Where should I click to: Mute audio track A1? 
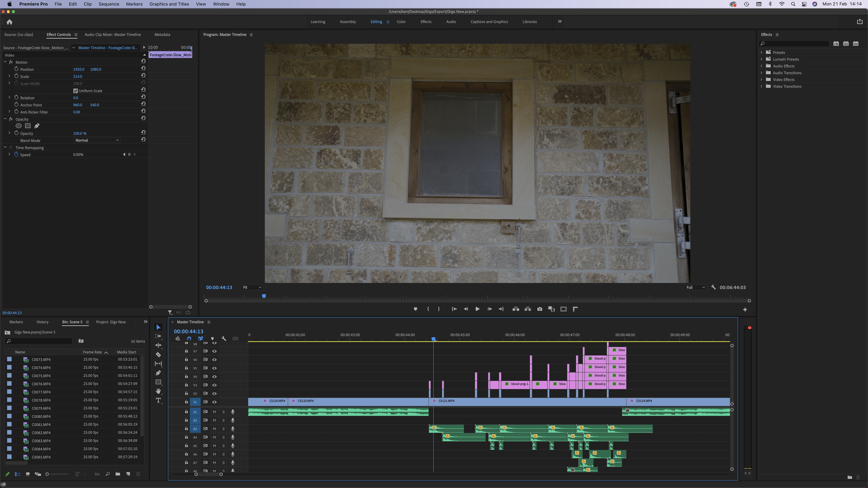pos(214,412)
